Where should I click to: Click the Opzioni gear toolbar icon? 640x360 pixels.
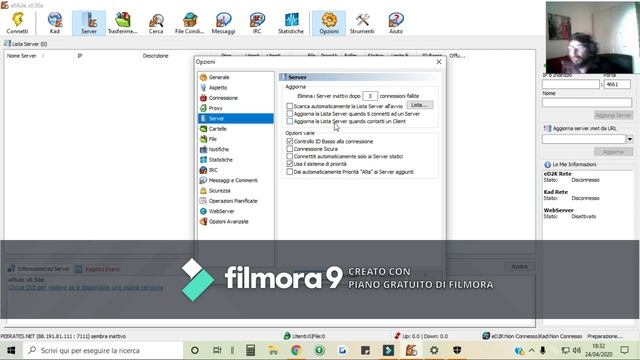329,23
